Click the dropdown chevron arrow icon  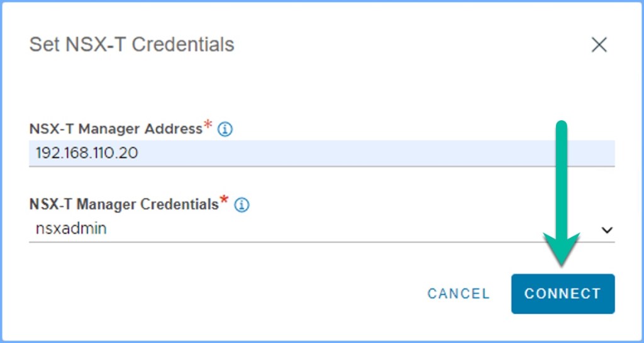coord(607,230)
